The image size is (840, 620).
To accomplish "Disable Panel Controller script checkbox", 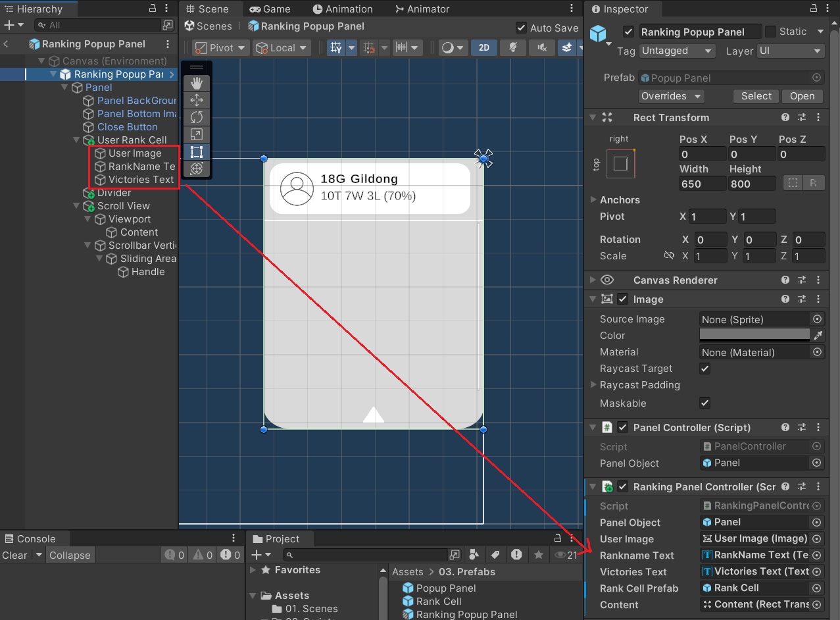I will pos(623,427).
